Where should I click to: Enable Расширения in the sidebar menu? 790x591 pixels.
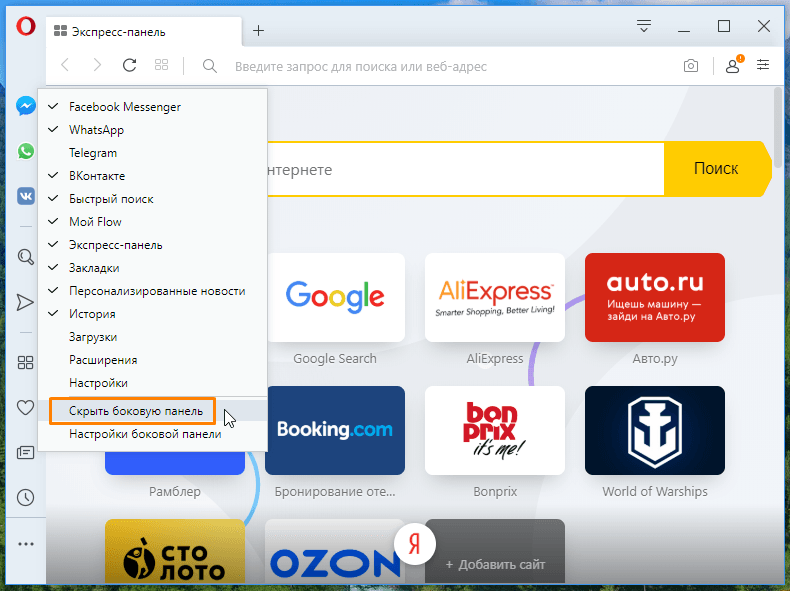[x=152, y=360]
